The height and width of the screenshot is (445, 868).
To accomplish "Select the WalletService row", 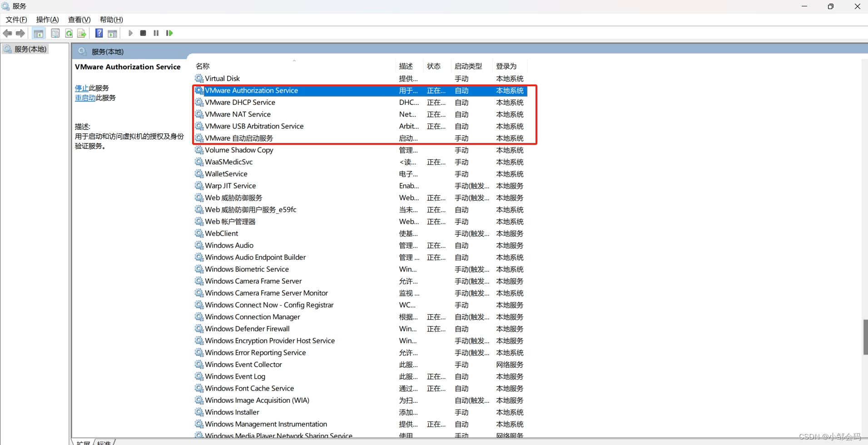I will [x=360, y=174].
